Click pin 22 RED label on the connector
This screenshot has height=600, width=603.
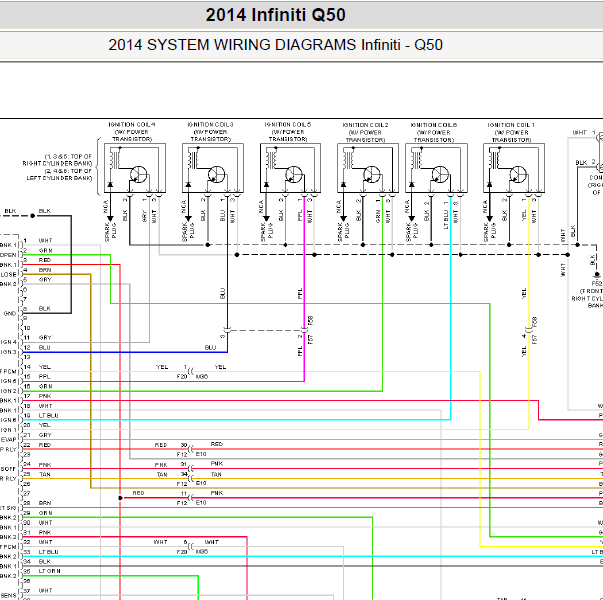click(x=45, y=445)
